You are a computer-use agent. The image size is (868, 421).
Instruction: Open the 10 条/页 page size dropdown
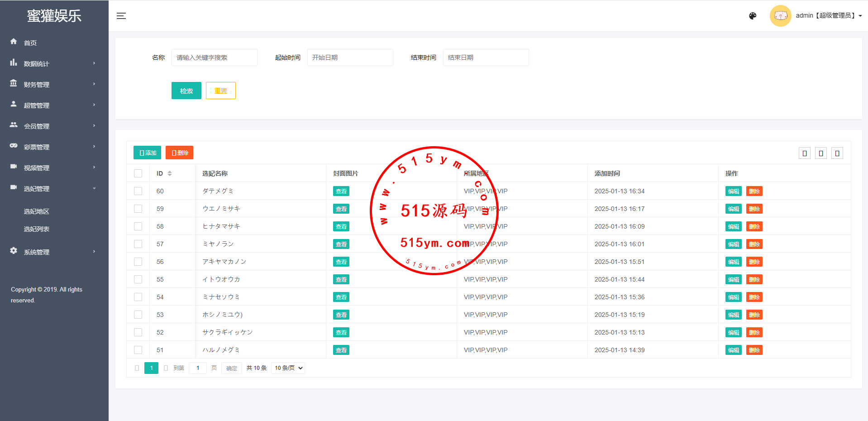tap(288, 368)
